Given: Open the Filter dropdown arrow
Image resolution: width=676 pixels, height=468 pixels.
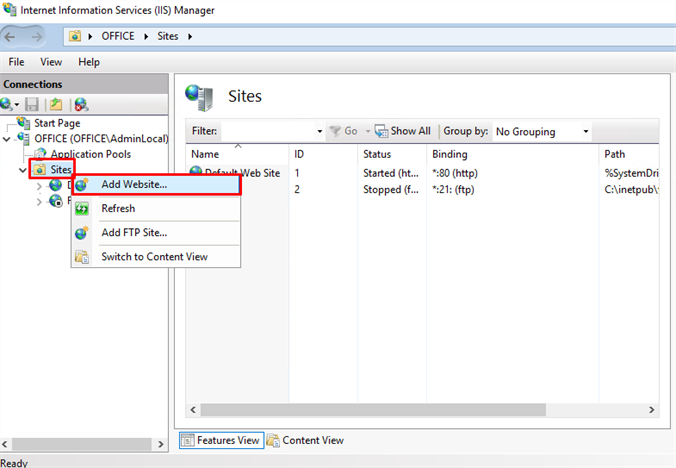Looking at the screenshot, I should click(x=319, y=131).
